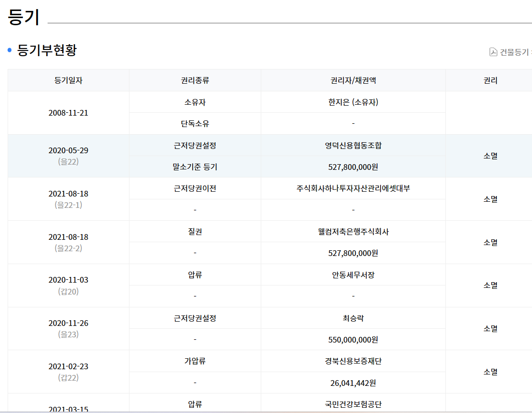The height and width of the screenshot is (413, 532).
Task: Click the 한지은 (소유자) cell
Action: (x=353, y=102)
